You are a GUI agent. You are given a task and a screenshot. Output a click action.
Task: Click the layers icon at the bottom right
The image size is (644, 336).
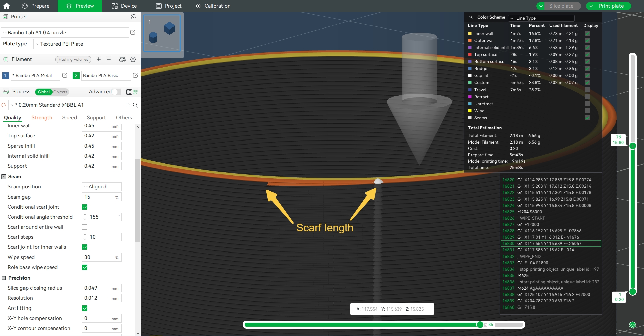(x=632, y=325)
